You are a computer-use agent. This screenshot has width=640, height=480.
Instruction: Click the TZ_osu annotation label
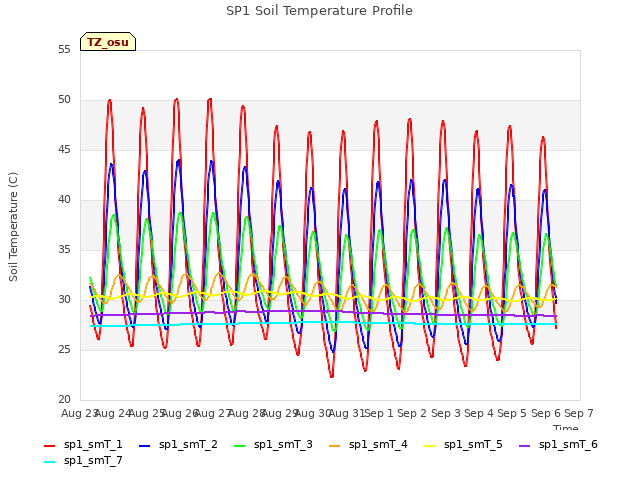point(108,42)
